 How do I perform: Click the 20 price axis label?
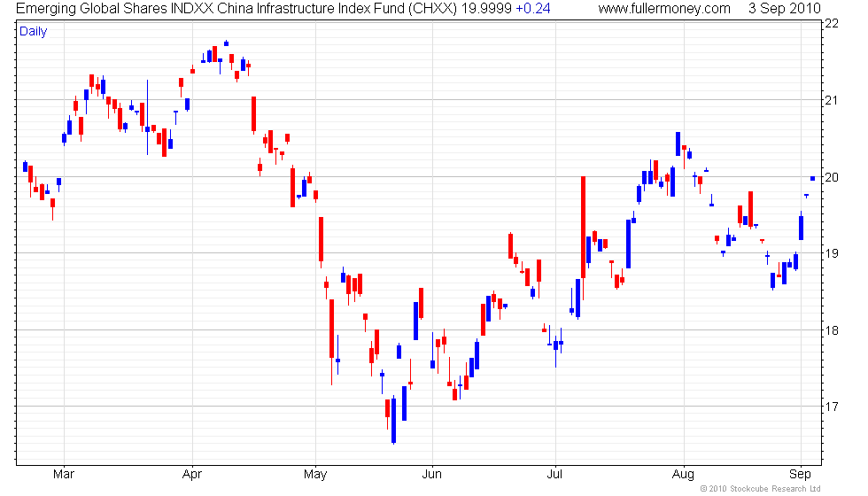832,177
